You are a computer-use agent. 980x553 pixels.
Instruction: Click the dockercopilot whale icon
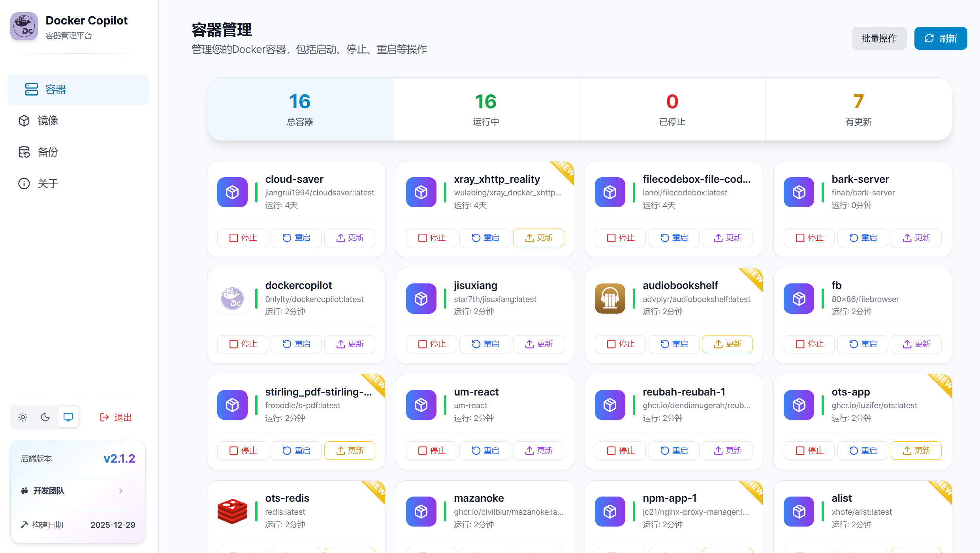click(232, 298)
